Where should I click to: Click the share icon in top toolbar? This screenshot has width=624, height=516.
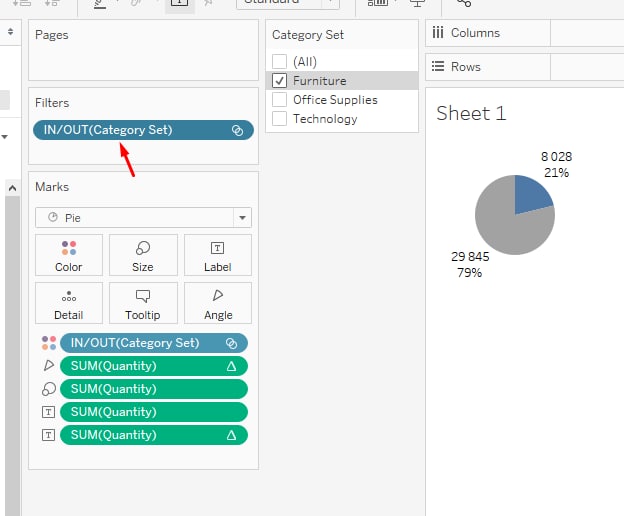pos(464,3)
